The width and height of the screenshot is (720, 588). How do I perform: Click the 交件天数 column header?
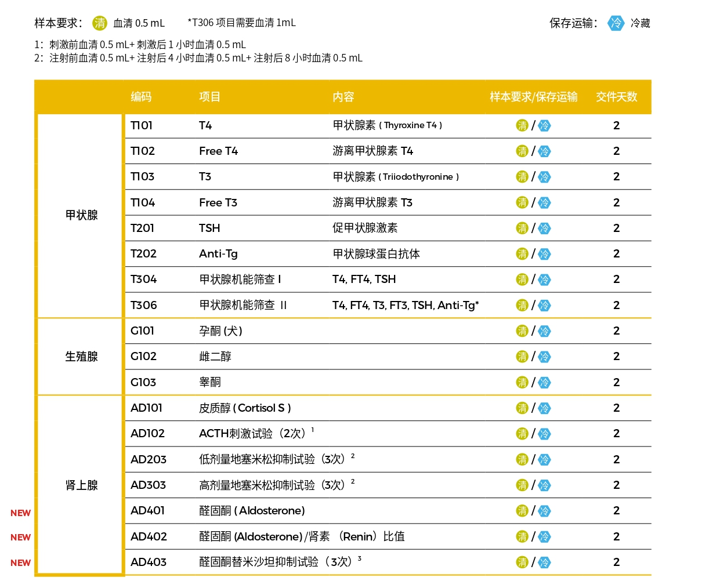[x=616, y=97]
